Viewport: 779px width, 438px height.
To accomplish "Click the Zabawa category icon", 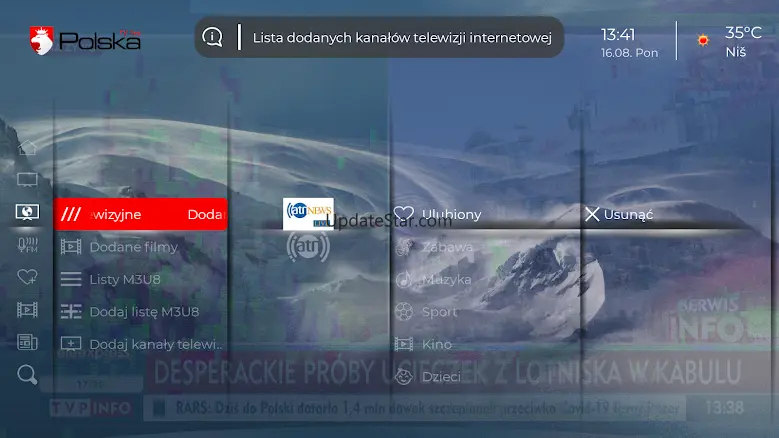I will point(404,247).
